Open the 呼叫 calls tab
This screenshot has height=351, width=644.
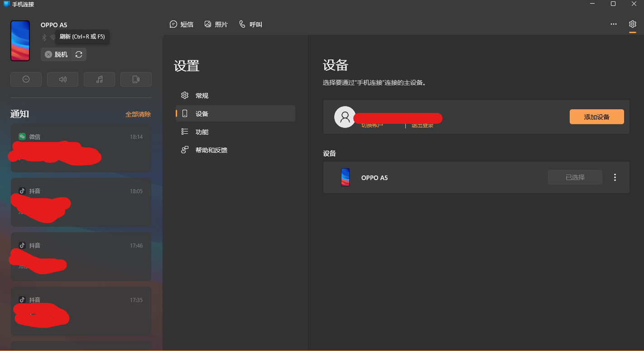coord(250,24)
